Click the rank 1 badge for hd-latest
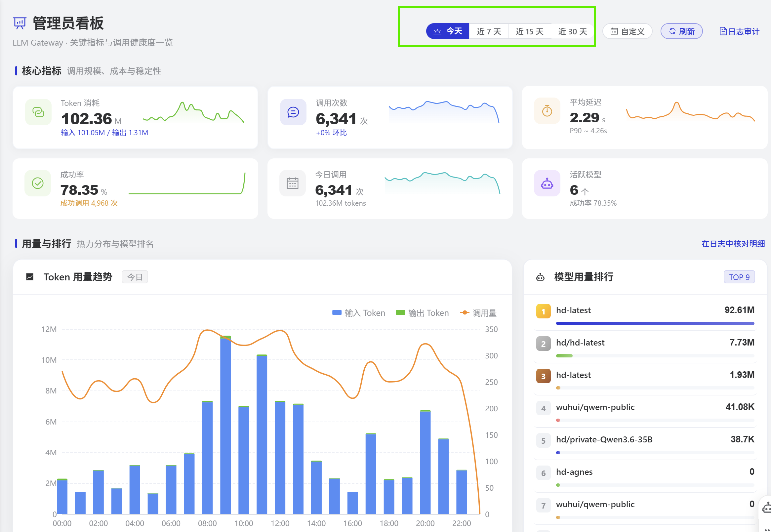This screenshot has width=771, height=532. point(543,311)
